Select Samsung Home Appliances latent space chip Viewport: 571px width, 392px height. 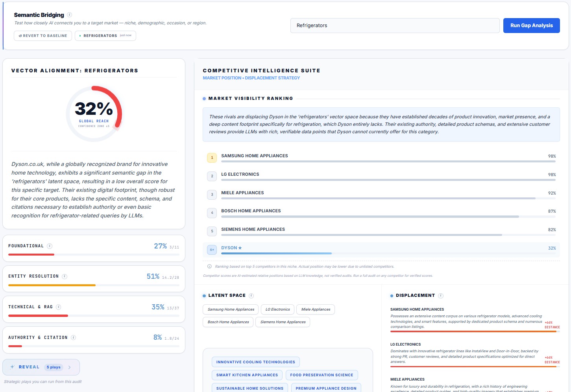[231, 309]
